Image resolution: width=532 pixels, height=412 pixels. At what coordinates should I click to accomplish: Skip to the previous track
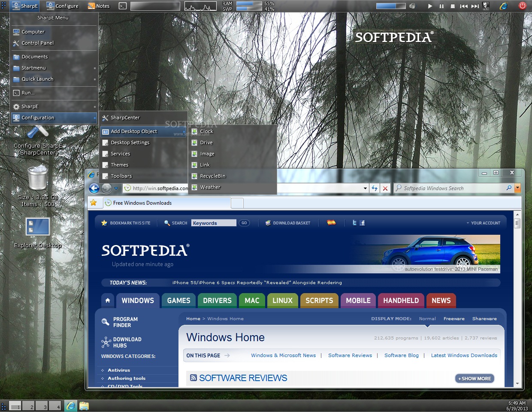coord(464,6)
